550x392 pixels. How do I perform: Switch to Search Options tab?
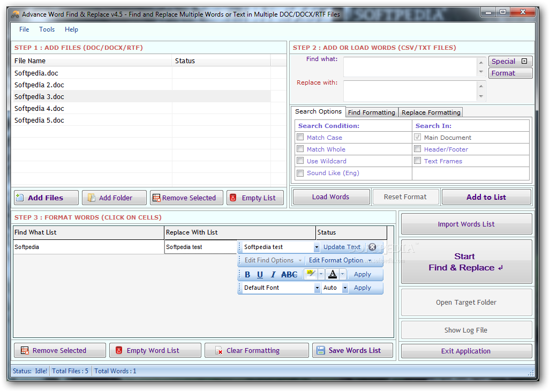click(318, 111)
